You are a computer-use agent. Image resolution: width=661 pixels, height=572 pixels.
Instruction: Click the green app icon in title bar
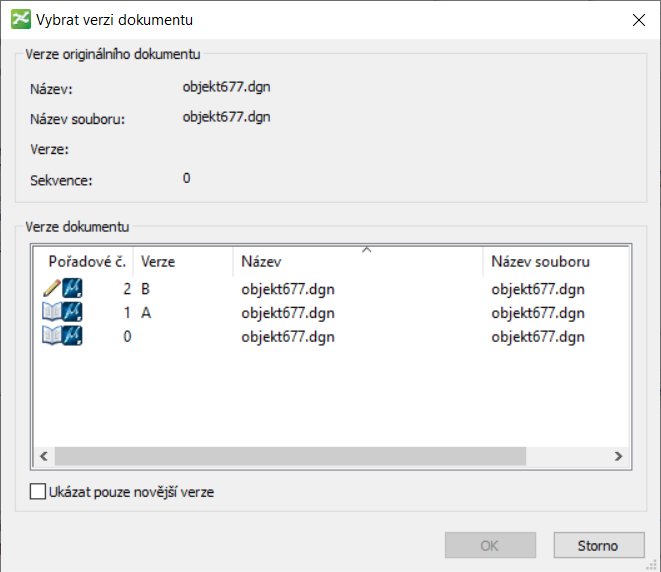tap(18, 19)
